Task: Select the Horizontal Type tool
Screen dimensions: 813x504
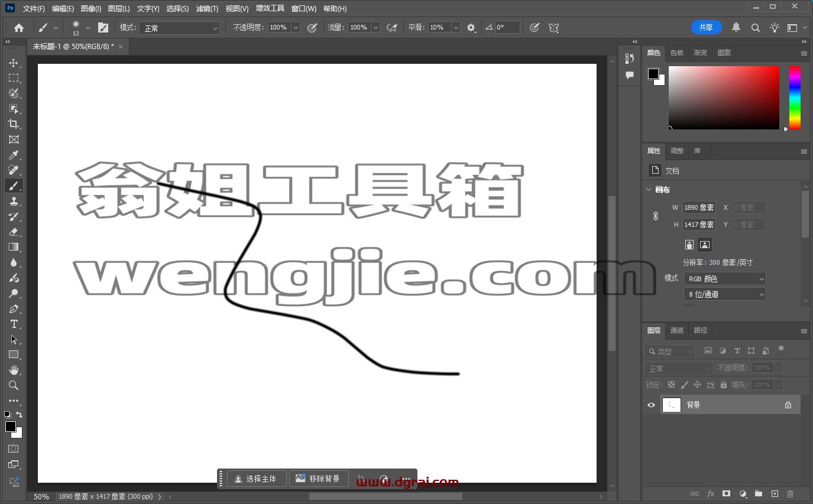Action: click(x=14, y=324)
